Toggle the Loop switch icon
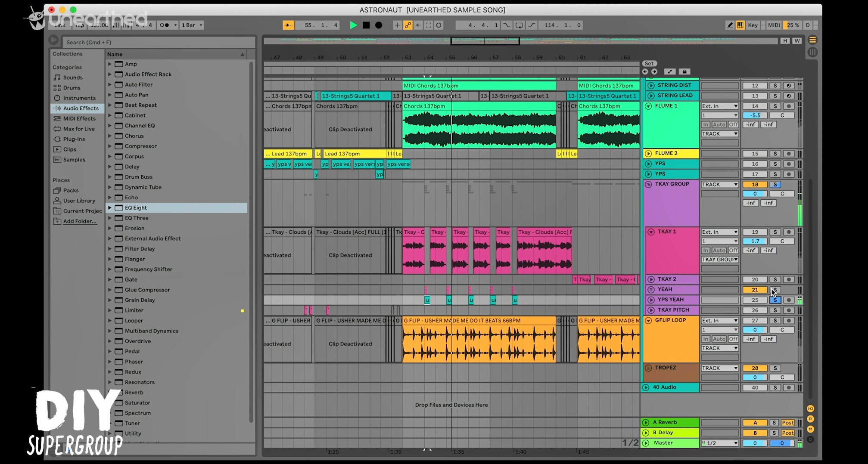Image resolution: width=868 pixels, height=464 pixels. [x=519, y=25]
